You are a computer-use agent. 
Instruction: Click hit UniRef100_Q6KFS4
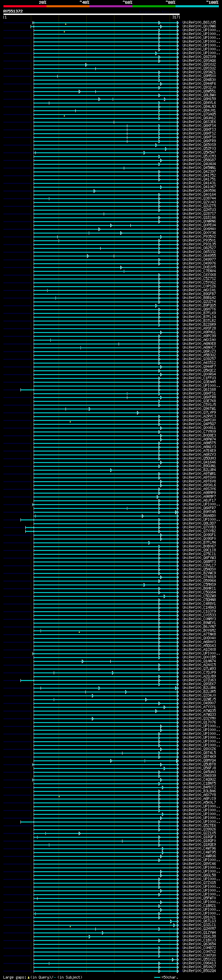click(x=199, y=125)
